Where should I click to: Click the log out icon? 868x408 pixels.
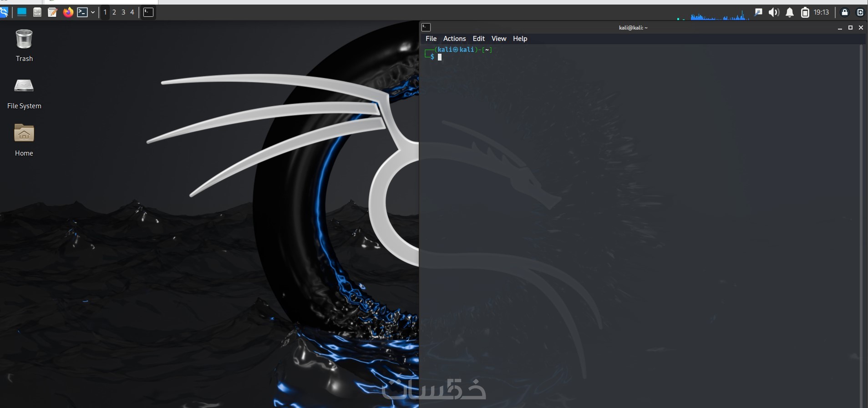point(860,12)
